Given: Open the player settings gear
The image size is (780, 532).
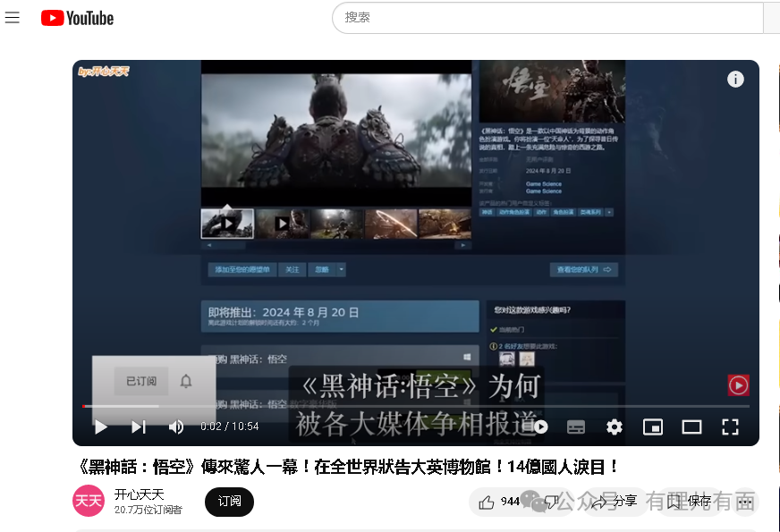Looking at the screenshot, I should click(x=614, y=427).
